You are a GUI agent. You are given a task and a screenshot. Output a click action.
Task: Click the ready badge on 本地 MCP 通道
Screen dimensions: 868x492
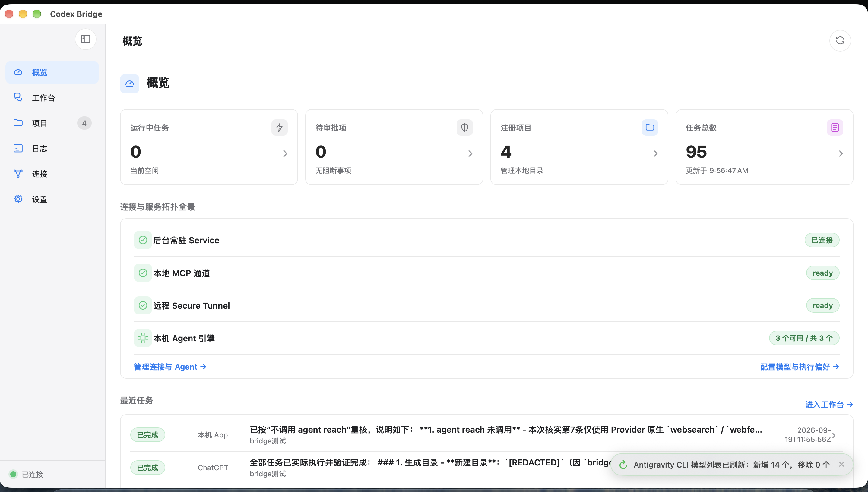(x=822, y=273)
